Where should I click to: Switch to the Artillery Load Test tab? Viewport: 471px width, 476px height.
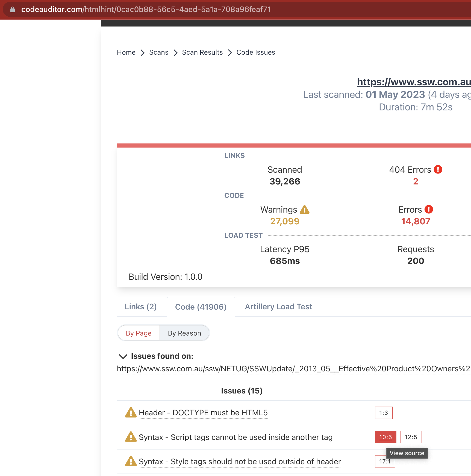pos(278,307)
